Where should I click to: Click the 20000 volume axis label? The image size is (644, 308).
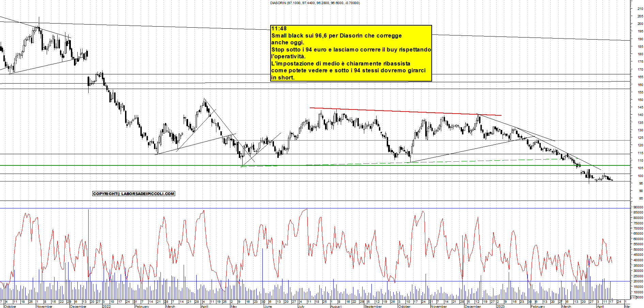tap(638, 281)
